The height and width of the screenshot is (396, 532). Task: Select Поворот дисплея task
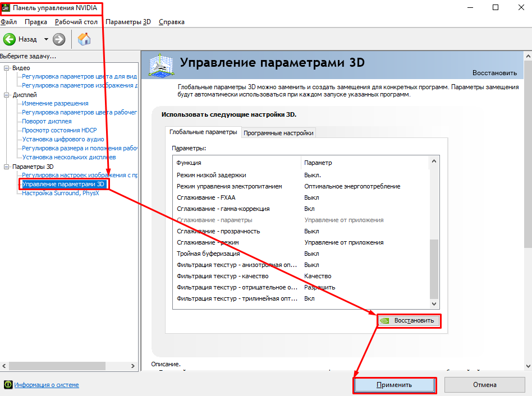47,121
